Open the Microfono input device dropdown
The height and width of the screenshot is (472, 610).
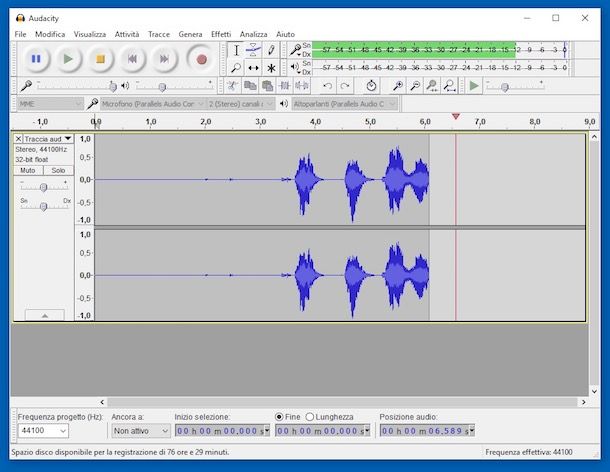pos(153,104)
